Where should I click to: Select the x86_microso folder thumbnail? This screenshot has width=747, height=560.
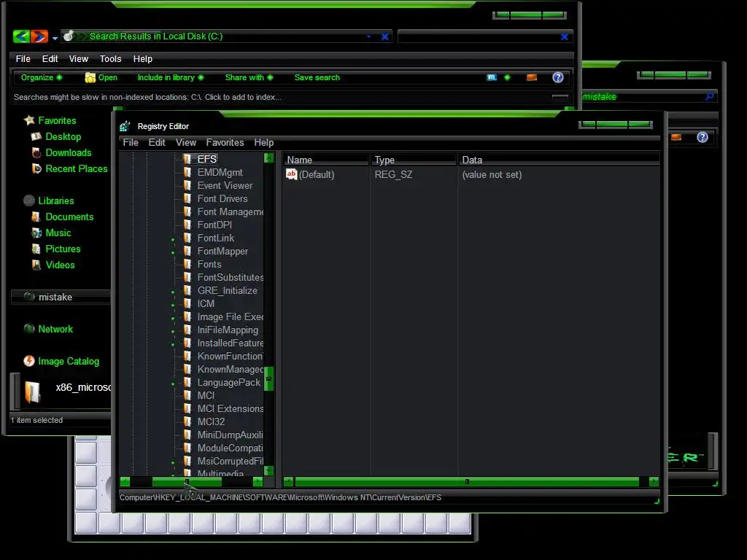pos(32,392)
